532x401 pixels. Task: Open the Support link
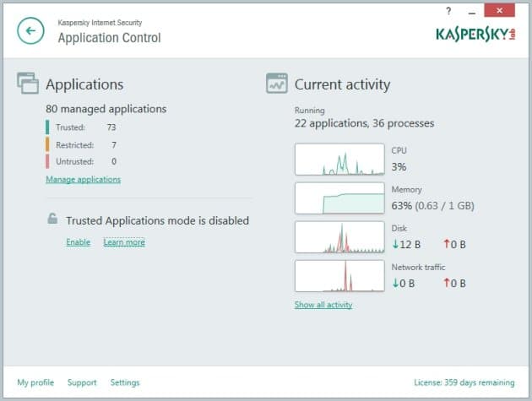[x=82, y=382]
